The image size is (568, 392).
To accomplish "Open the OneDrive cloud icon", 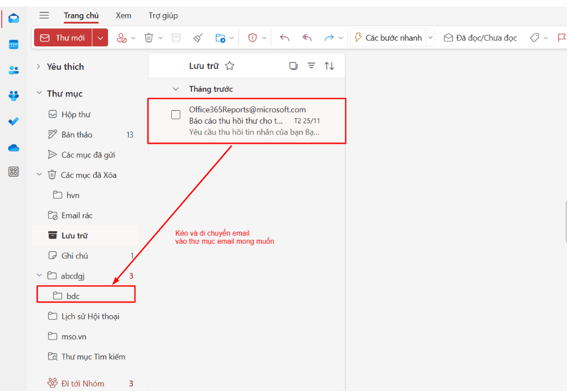I will [x=14, y=148].
